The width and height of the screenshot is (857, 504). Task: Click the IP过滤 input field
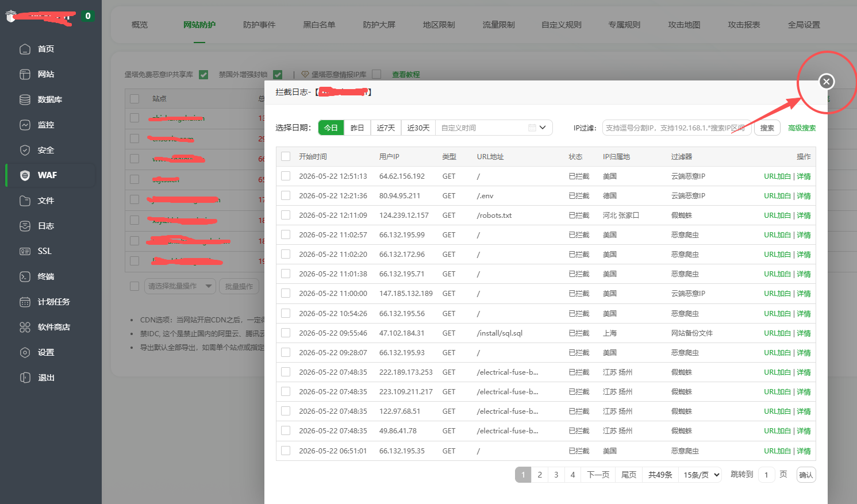point(677,128)
